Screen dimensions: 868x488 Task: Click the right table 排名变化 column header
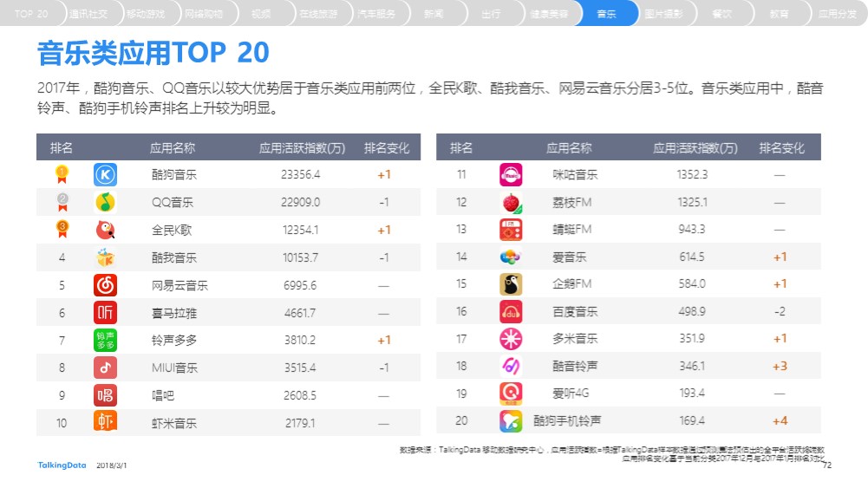pyautogui.click(x=781, y=148)
